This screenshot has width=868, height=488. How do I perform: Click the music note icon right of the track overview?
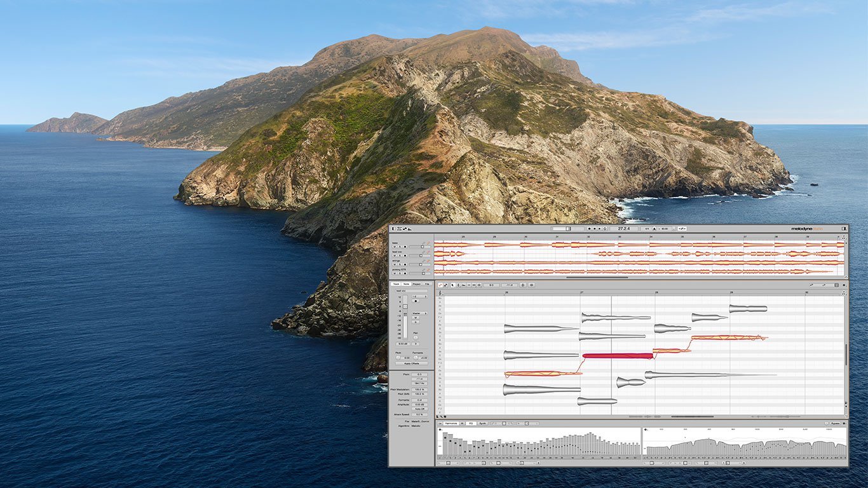[x=843, y=238]
